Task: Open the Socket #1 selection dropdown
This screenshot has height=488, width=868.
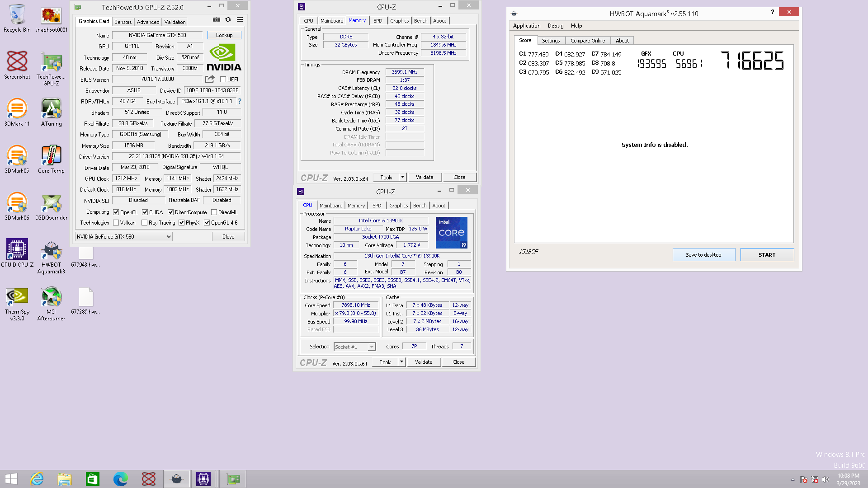Action: [354, 347]
